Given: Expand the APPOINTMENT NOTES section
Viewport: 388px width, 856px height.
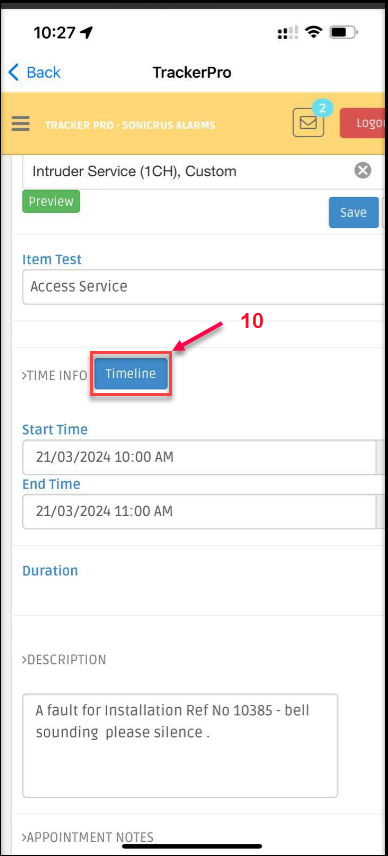Looking at the screenshot, I should pyautogui.click(x=88, y=837).
